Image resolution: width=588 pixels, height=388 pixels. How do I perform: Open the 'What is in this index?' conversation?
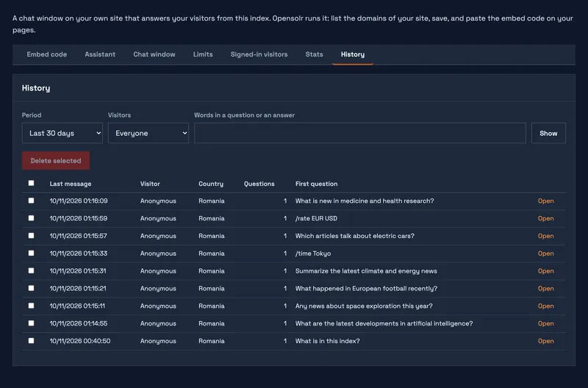click(545, 341)
